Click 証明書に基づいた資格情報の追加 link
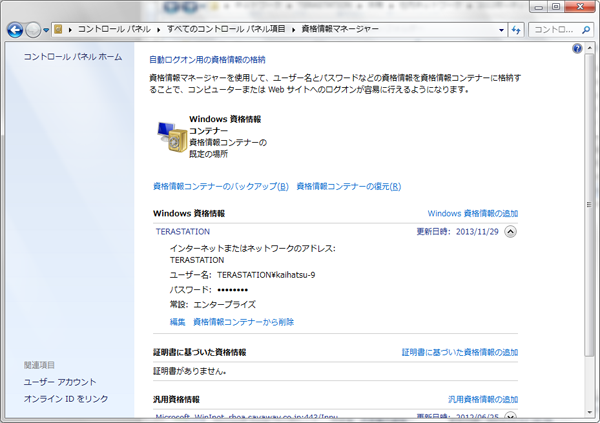This screenshot has height=423, width=600. pyautogui.click(x=460, y=352)
